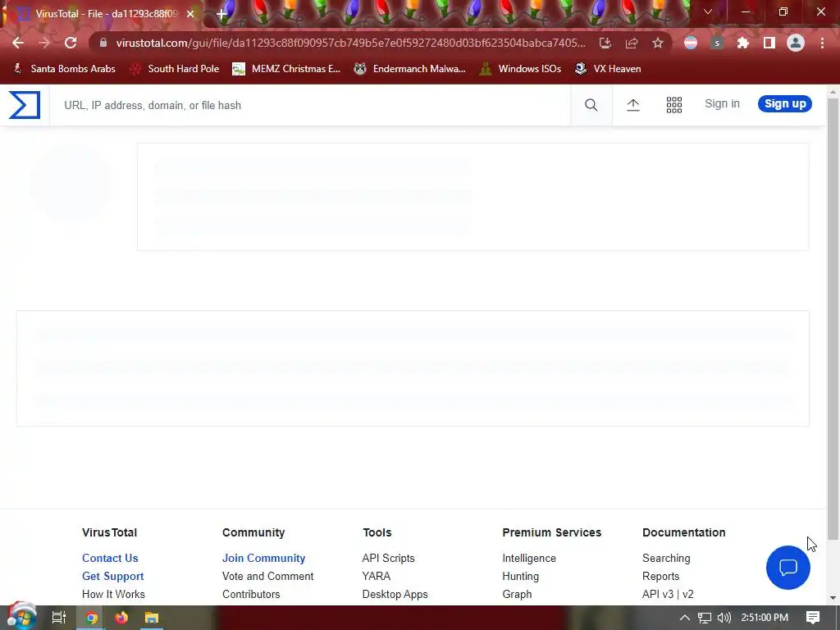Image resolution: width=840 pixels, height=630 pixels.
Task: Go back using the browser back arrow
Action: pyautogui.click(x=18, y=43)
